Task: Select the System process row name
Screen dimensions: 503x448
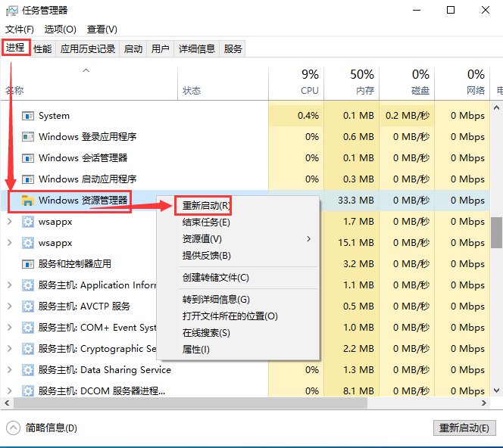Action: tap(54, 116)
